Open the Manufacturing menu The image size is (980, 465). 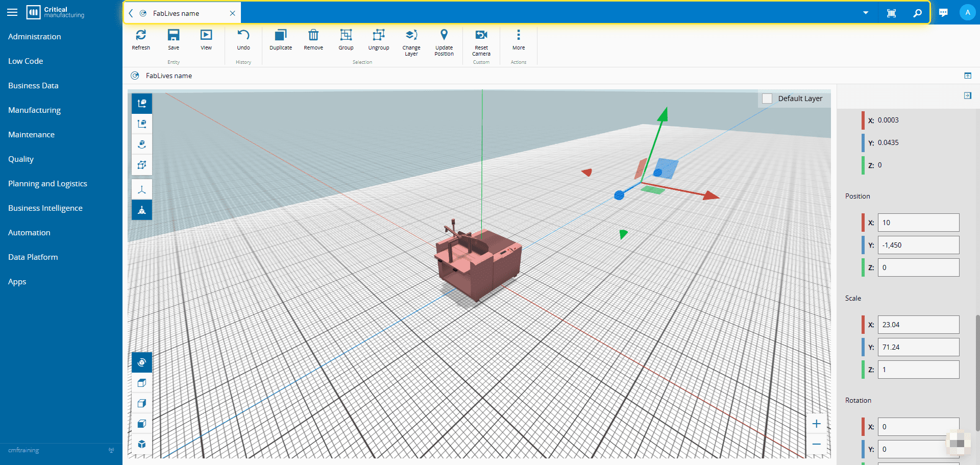(34, 110)
